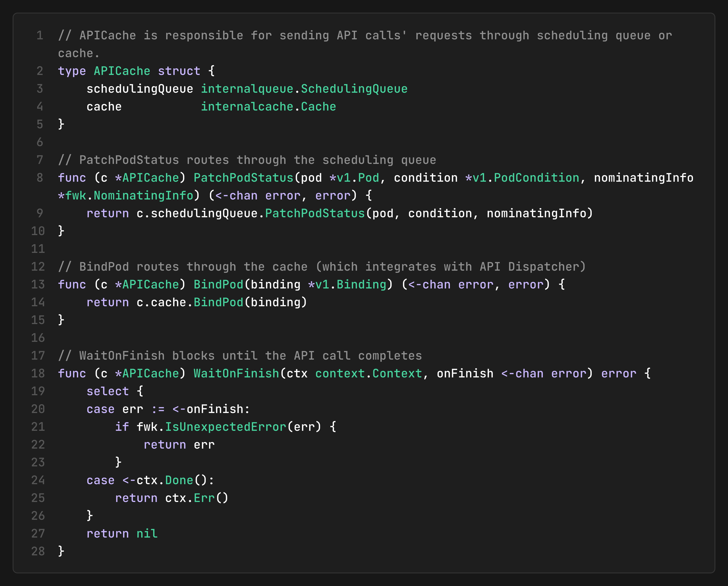Click the internalcache.Cache type reference
Screen dimensions: 728x586
click(268, 107)
